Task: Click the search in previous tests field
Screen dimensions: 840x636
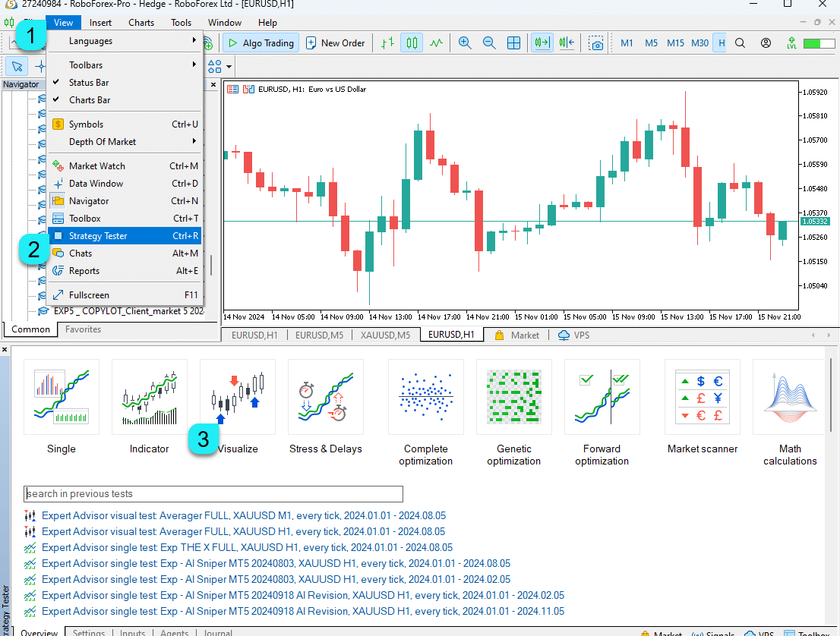Action: (x=213, y=494)
